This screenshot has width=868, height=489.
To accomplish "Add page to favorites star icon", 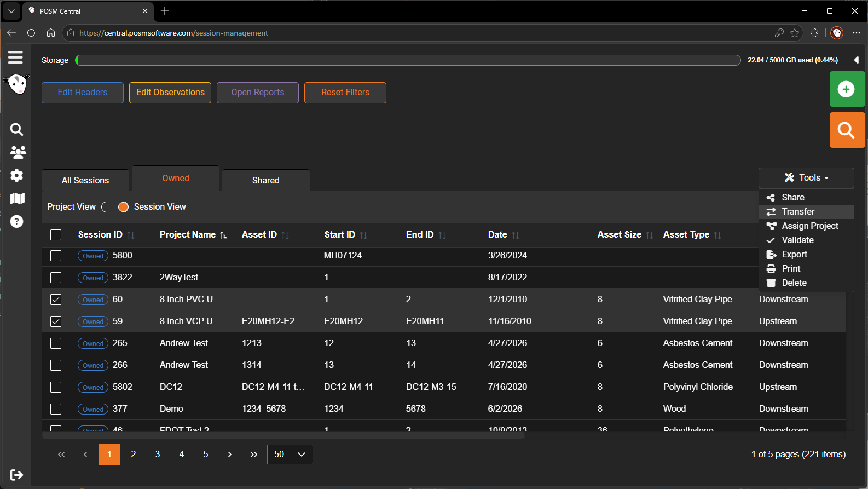I will 795,33.
